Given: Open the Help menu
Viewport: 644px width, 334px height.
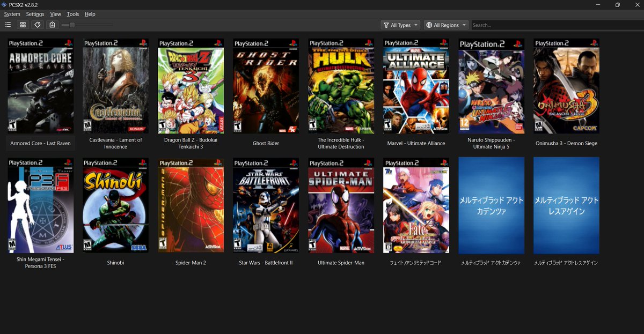Looking at the screenshot, I should pos(90,14).
